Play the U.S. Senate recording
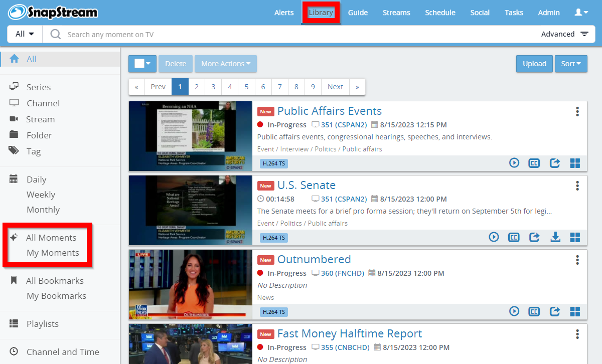This screenshot has width=602, height=364. pos(494,237)
